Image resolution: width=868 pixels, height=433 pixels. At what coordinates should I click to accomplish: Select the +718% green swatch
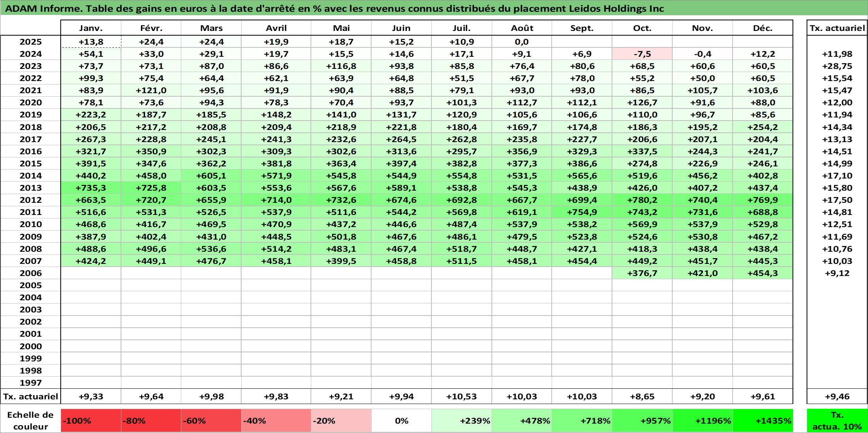tap(582, 421)
